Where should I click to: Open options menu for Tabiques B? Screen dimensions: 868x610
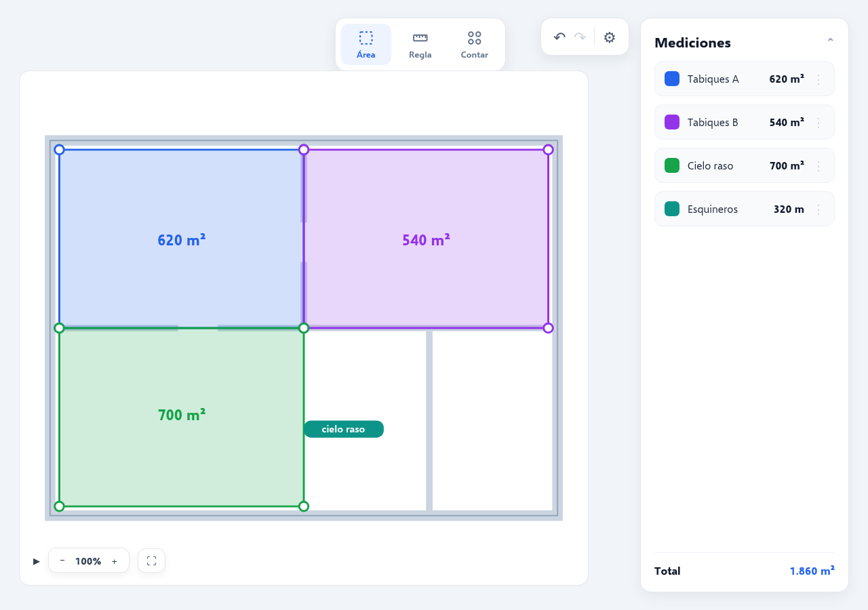(818, 123)
